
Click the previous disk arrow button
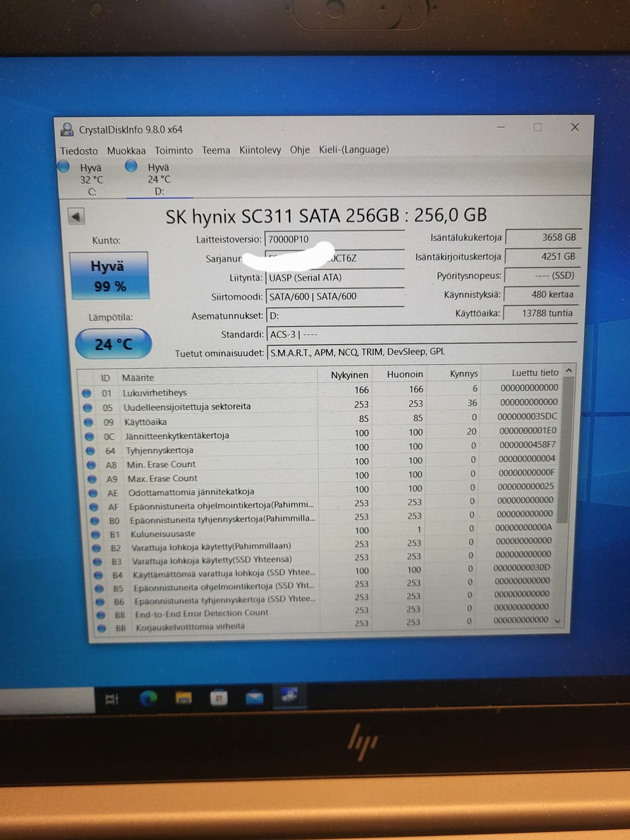click(77, 216)
